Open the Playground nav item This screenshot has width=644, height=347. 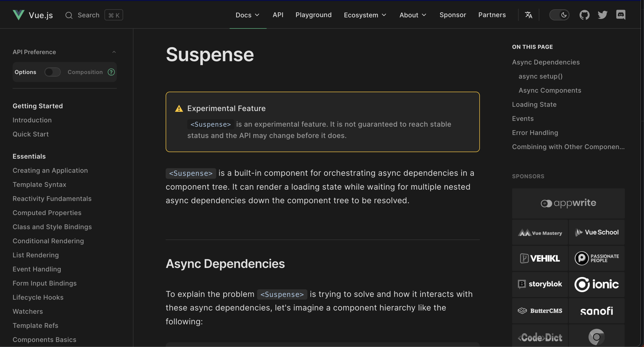point(313,15)
